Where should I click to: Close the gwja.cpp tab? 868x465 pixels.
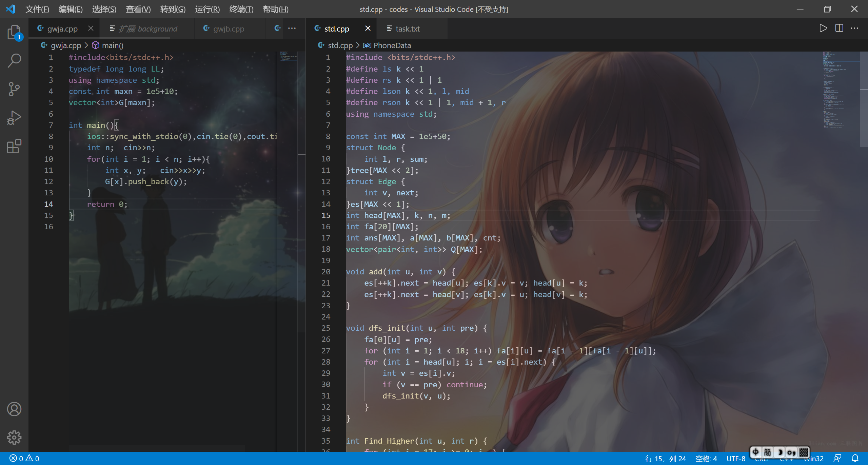[x=91, y=28]
